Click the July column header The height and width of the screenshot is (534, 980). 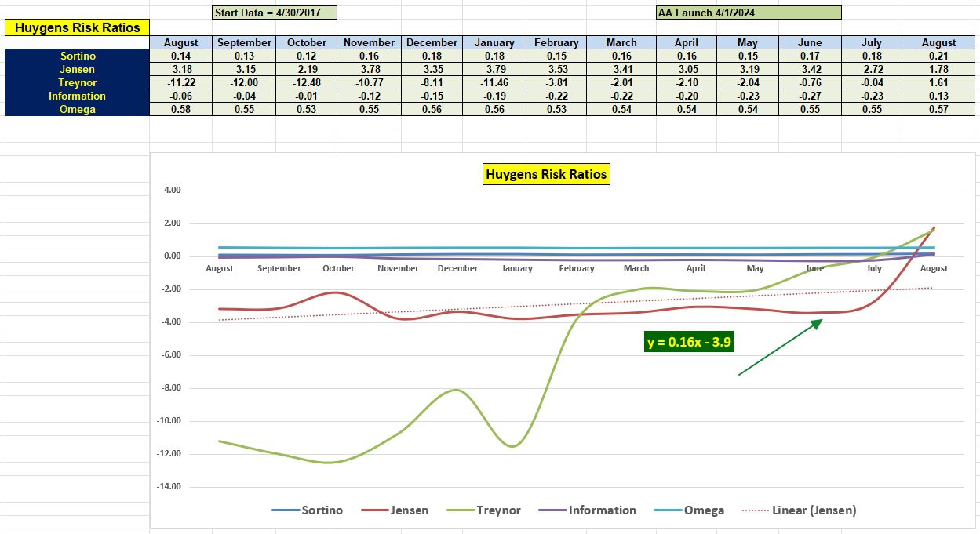(x=872, y=42)
